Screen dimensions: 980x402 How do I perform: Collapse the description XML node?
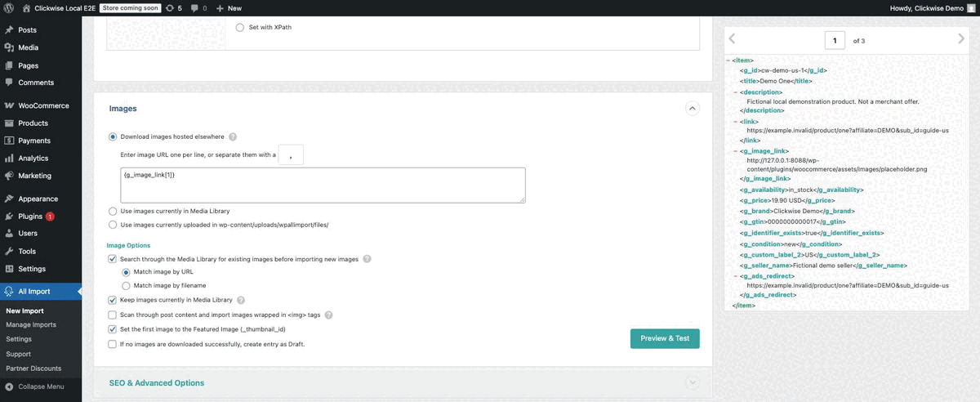[x=736, y=92]
